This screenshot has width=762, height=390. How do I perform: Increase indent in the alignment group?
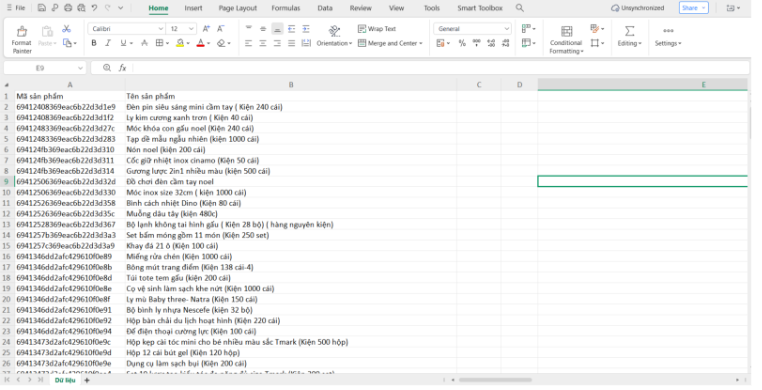pyautogui.click(x=306, y=29)
